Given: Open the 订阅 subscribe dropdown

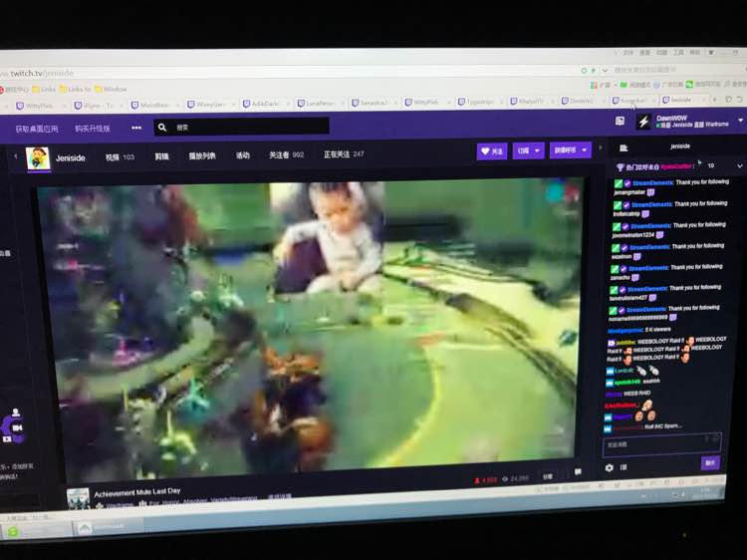Looking at the screenshot, I should [x=528, y=150].
